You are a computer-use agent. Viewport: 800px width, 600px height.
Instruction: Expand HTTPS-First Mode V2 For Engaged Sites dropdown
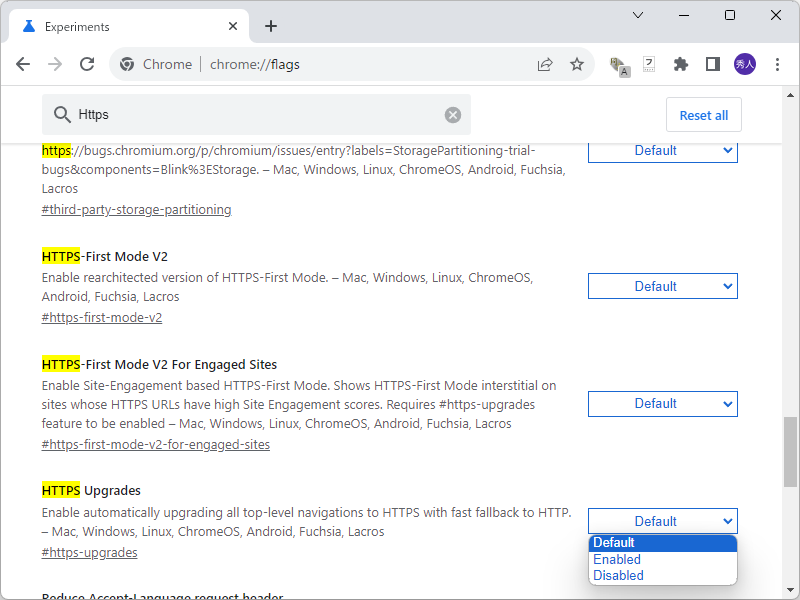662,404
